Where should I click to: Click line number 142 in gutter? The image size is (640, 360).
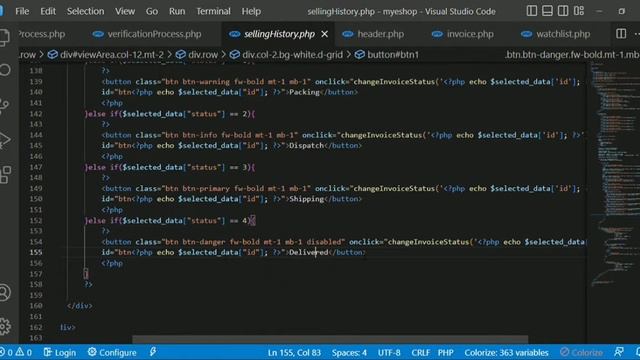(x=36, y=113)
